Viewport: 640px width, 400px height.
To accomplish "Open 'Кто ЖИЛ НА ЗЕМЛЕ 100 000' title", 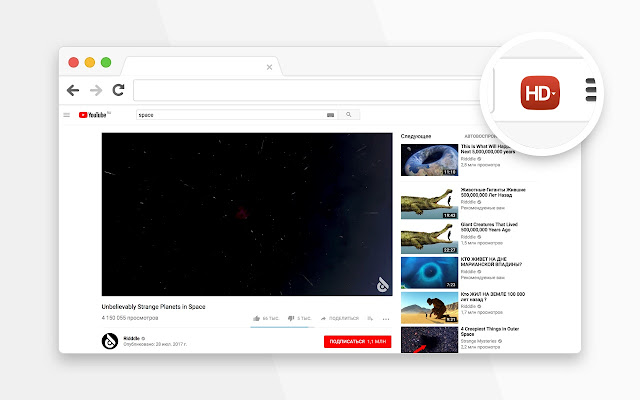I will (x=493, y=297).
